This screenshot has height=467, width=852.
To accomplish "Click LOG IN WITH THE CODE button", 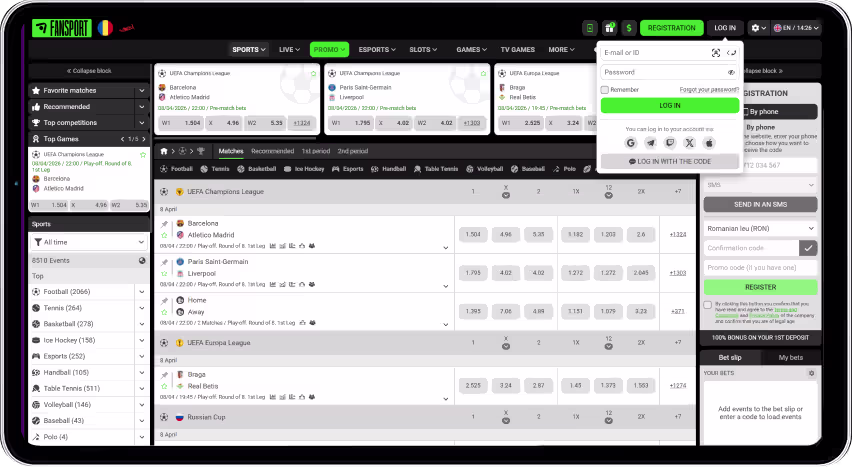I will (669, 161).
